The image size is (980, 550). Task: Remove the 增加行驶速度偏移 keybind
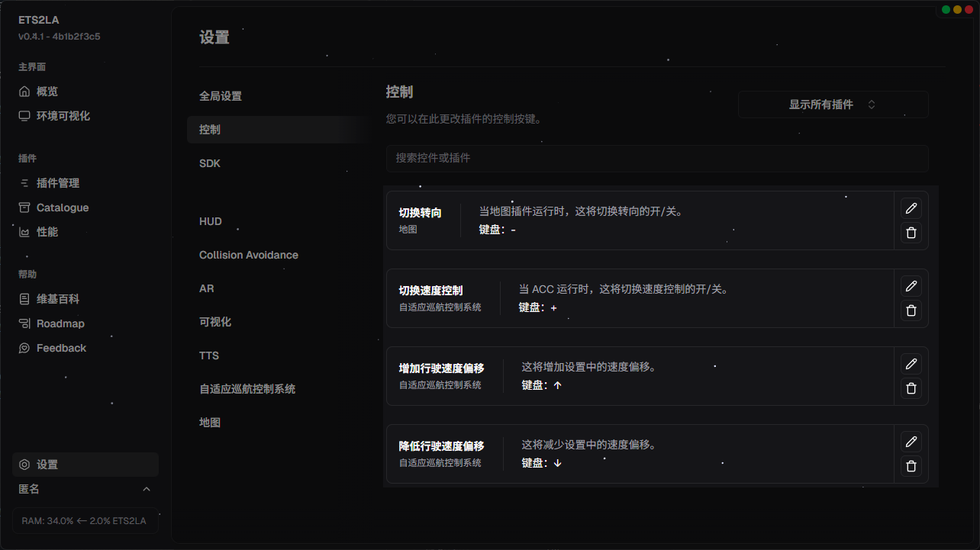click(x=911, y=388)
